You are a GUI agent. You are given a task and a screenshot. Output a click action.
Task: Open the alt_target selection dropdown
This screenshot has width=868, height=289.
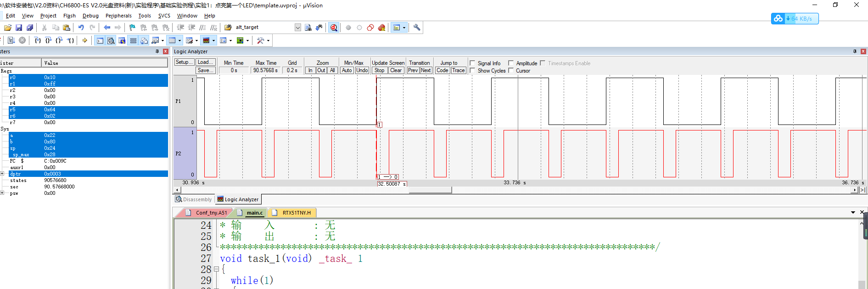[298, 28]
